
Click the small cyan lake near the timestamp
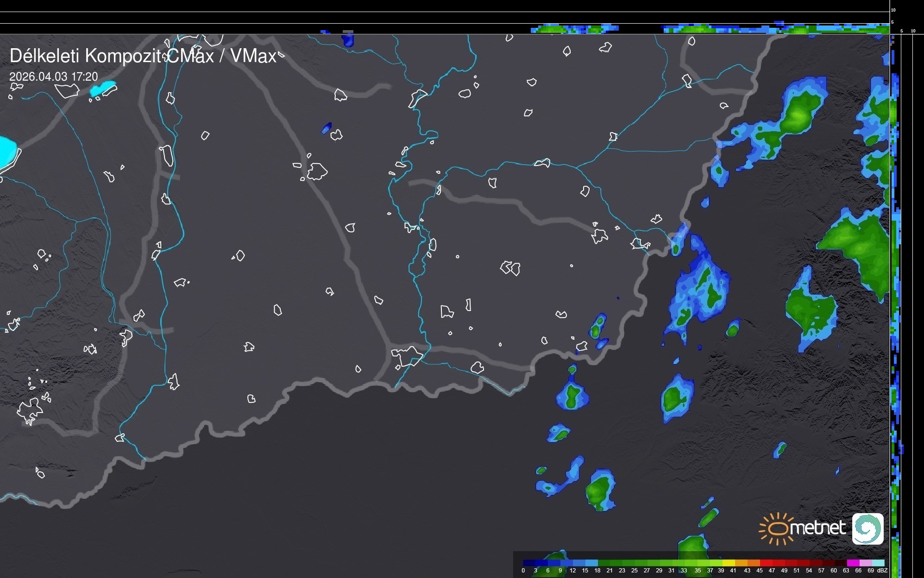pos(103,88)
